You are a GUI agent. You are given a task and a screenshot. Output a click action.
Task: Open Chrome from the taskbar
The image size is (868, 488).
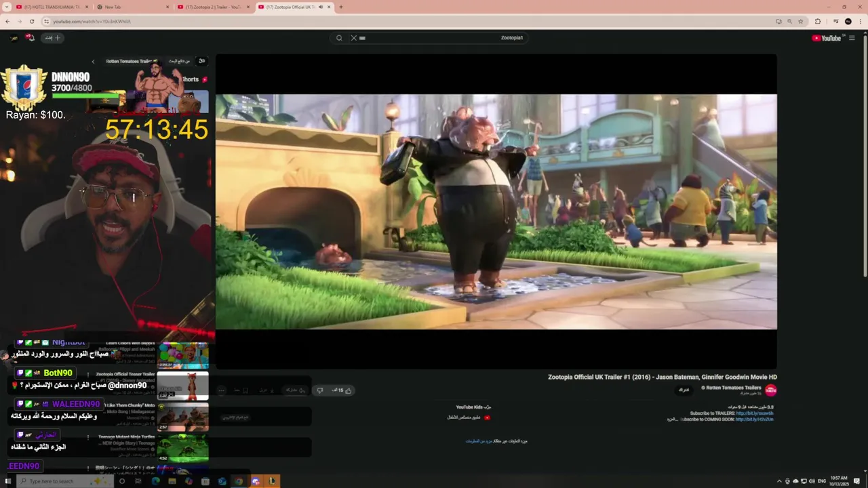click(x=239, y=481)
